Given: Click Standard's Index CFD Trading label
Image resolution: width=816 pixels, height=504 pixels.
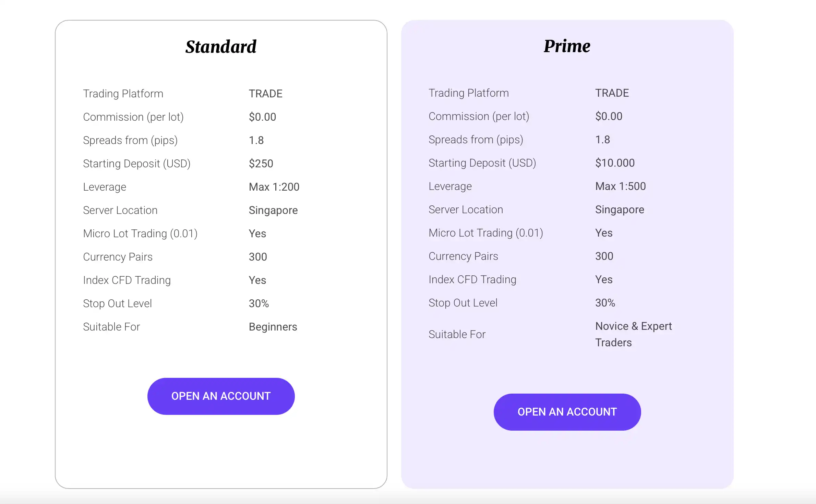Looking at the screenshot, I should click(x=127, y=280).
